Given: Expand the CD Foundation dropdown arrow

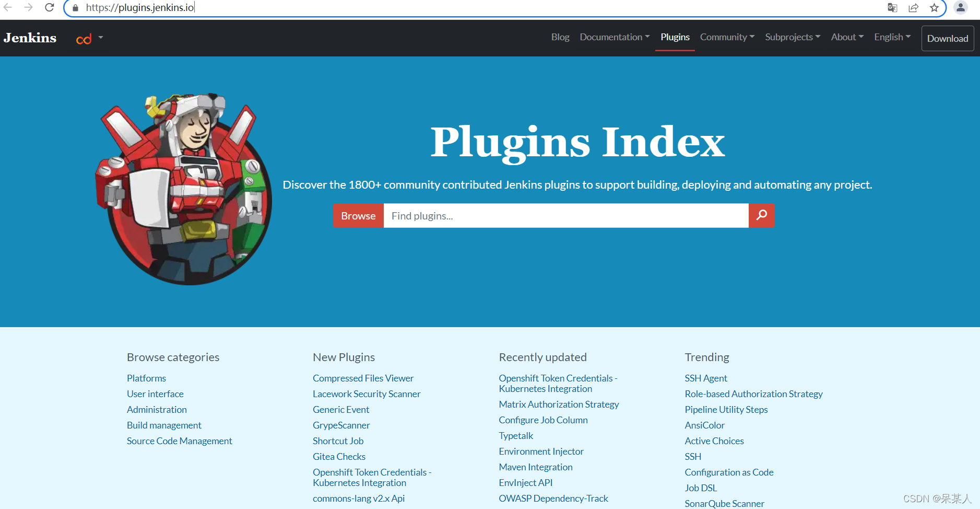Looking at the screenshot, I should tap(101, 37).
